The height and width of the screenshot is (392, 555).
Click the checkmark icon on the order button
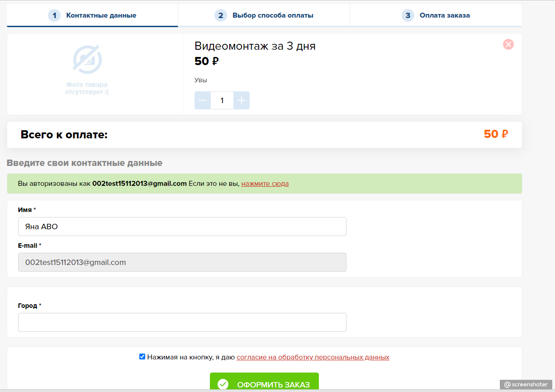pyautogui.click(x=223, y=384)
